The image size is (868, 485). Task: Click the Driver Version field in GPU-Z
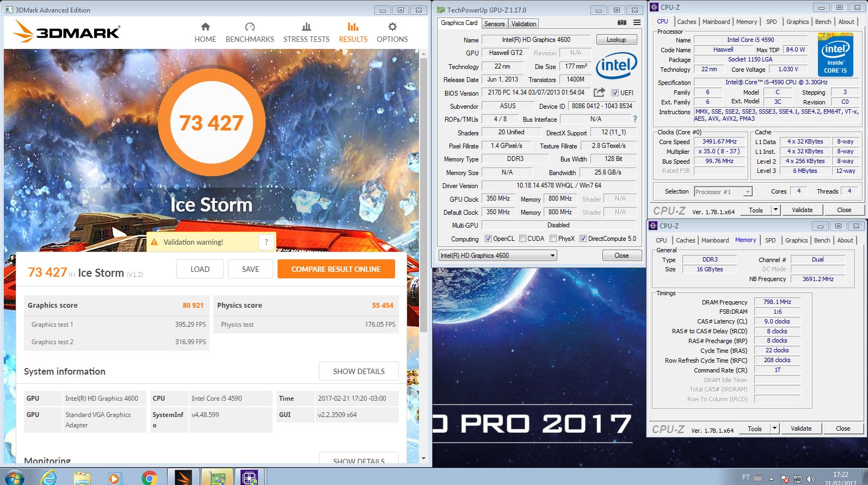point(559,185)
